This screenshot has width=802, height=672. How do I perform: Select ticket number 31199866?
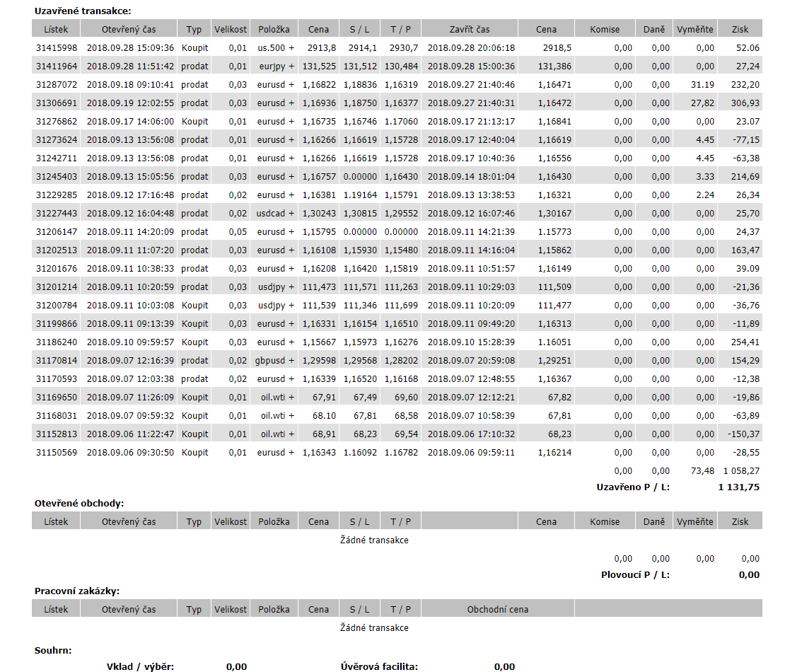point(57,324)
